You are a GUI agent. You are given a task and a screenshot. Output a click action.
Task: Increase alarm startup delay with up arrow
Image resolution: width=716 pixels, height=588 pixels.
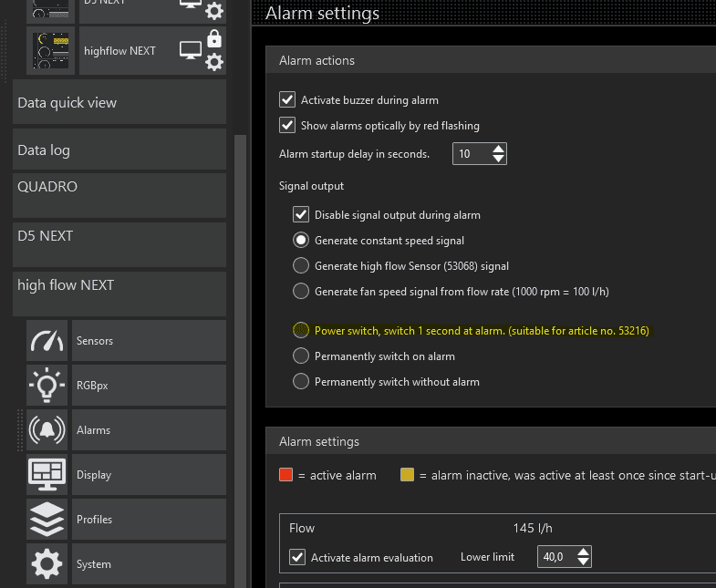tap(499, 149)
